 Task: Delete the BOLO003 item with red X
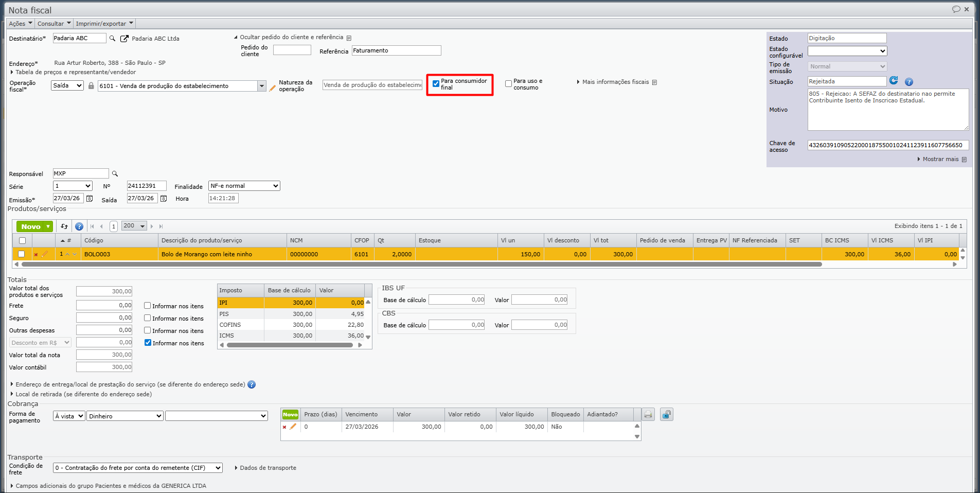pyautogui.click(x=36, y=255)
